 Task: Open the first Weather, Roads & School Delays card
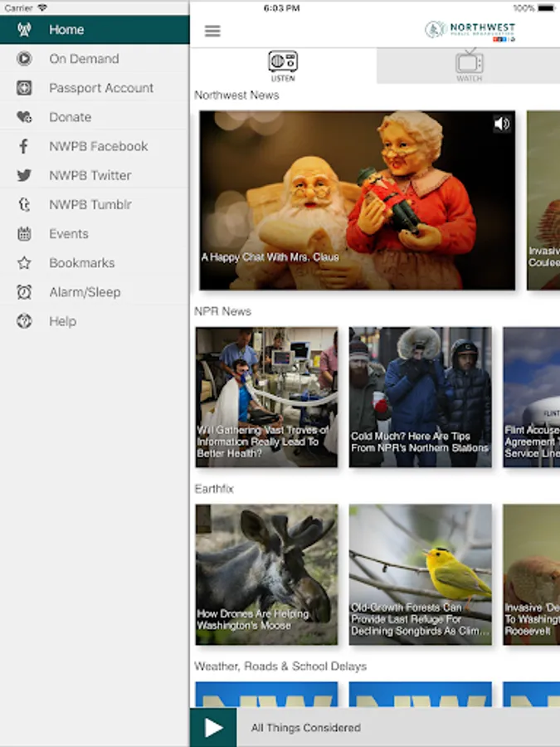(x=266, y=695)
